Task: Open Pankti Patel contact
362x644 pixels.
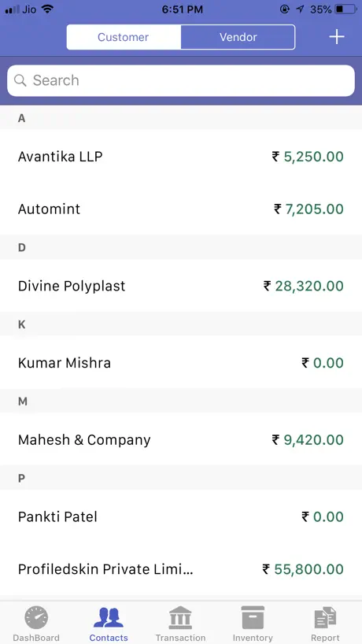Action: pos(181,516)
